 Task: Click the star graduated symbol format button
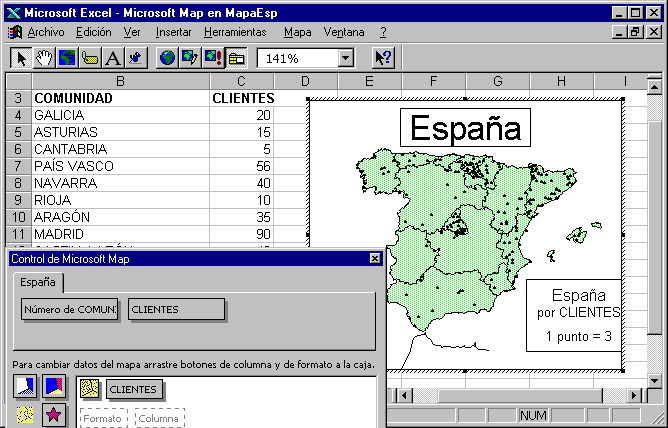[x=55, y=413]
